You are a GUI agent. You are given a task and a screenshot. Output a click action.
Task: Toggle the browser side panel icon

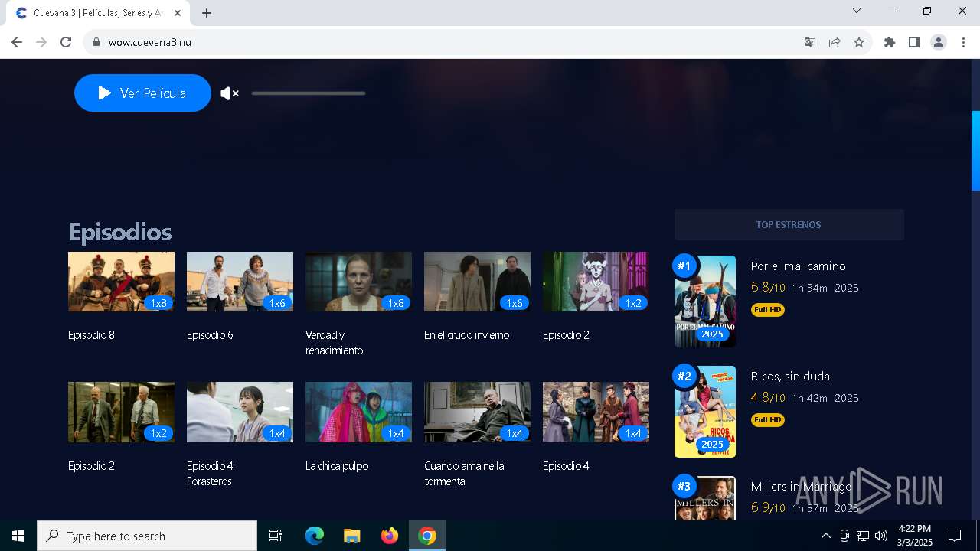914,42
